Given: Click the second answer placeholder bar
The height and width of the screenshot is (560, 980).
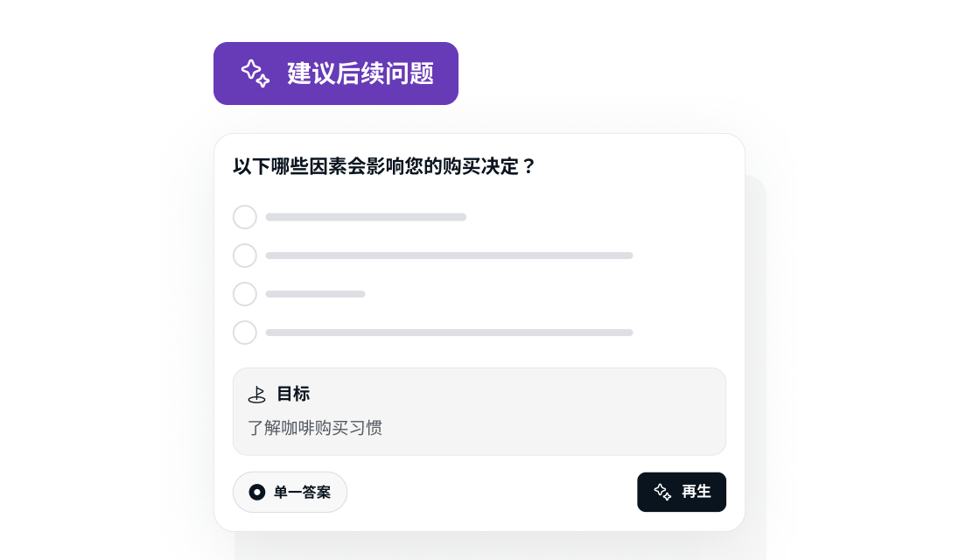Looking at the screenshot, I should [x=450, y=255].
